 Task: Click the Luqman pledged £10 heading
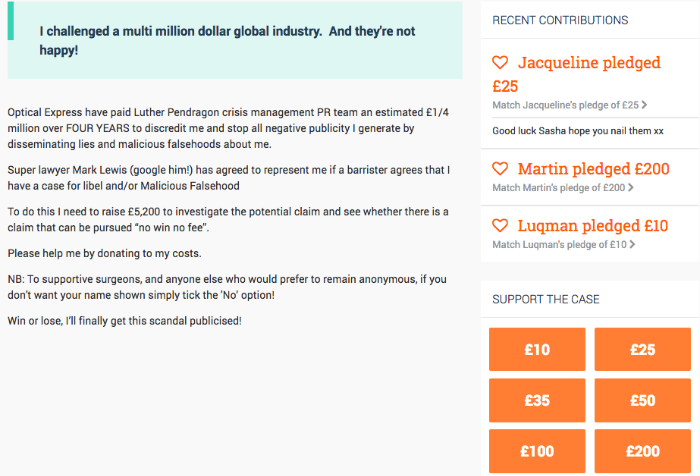click(x=593, y=225)
